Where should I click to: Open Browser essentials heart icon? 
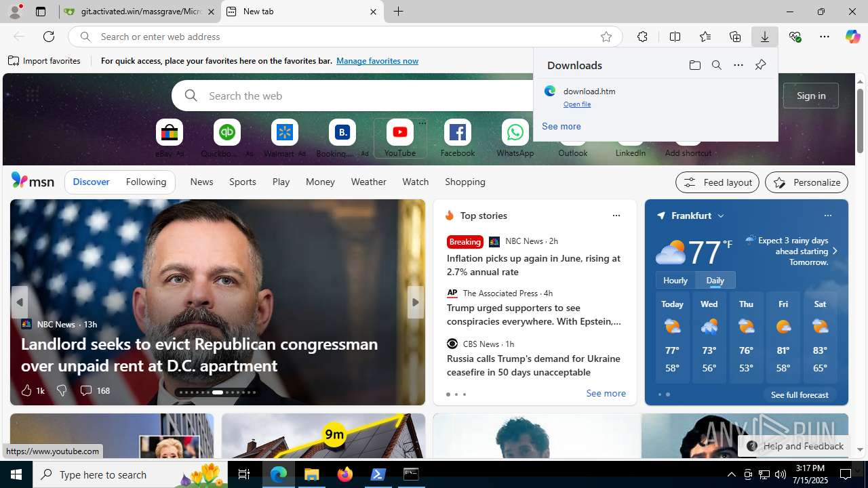(795, 37)
